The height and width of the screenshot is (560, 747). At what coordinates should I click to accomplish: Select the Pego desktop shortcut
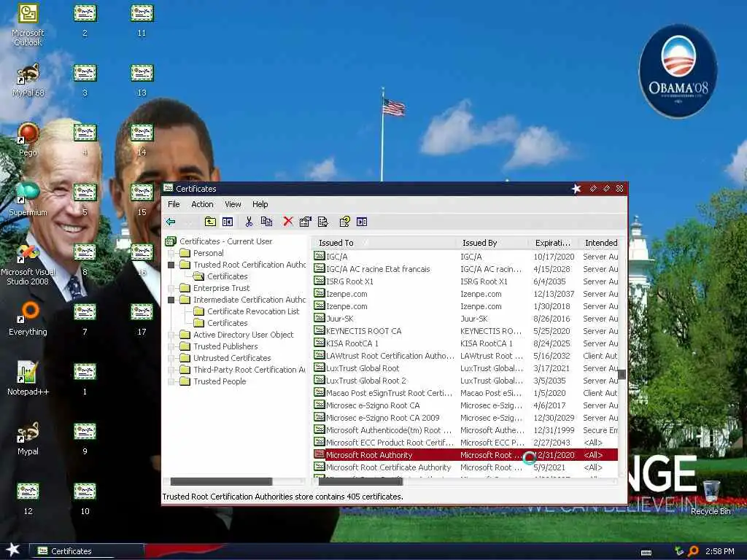(28, 139)
